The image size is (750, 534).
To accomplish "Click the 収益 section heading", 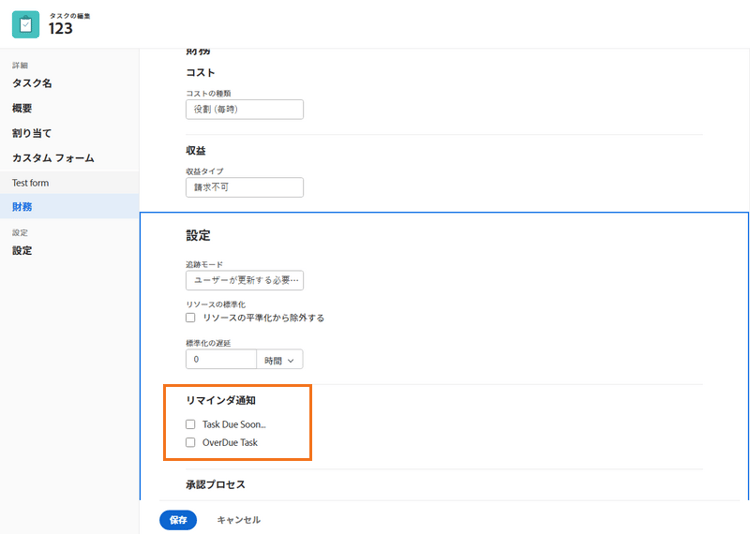I will coord(196,150).
